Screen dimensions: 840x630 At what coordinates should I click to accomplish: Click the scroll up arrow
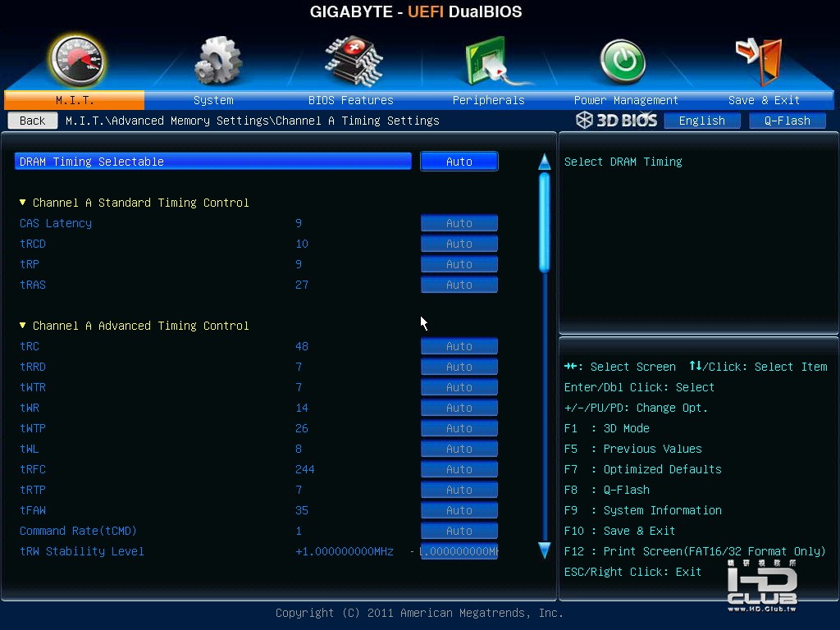[x=545, y=162]
